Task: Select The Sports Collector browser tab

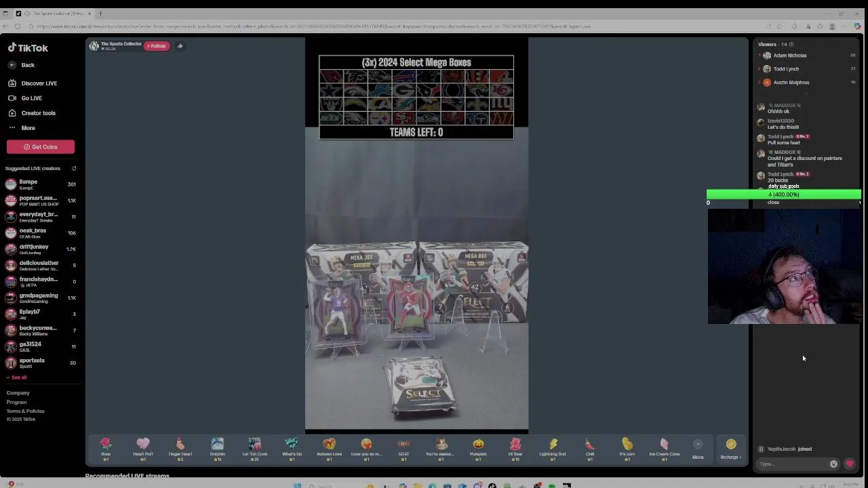Action: pos(53,14)
